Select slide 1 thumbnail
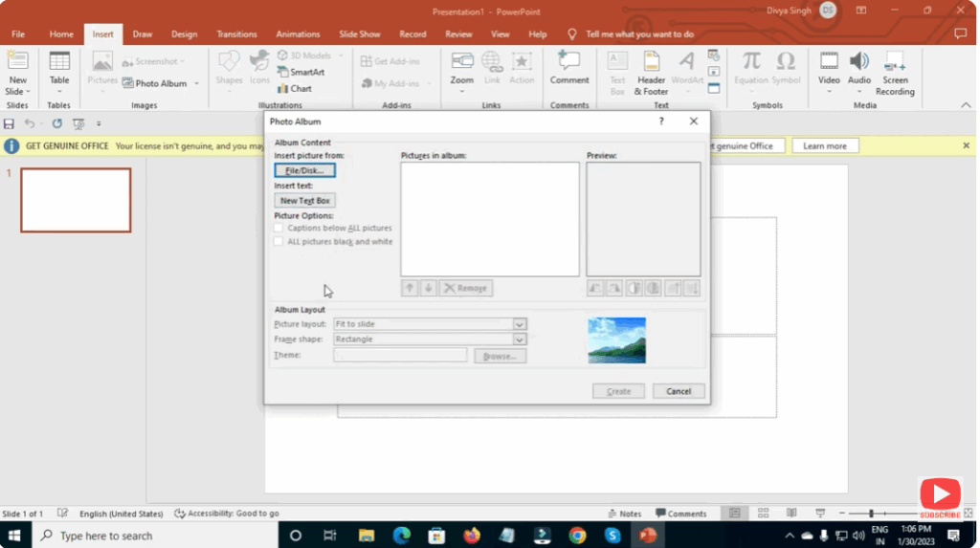This screenshot has height=548, width=980. point(76,200)
